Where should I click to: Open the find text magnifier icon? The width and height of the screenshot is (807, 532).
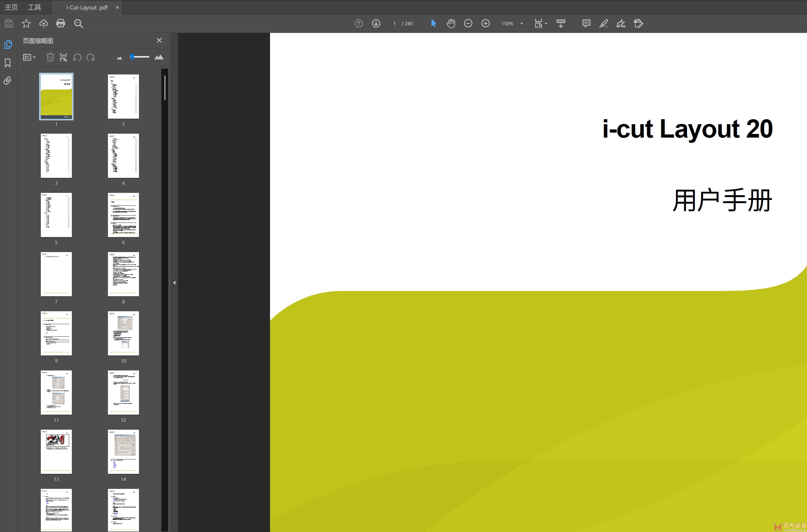point(78,23)
